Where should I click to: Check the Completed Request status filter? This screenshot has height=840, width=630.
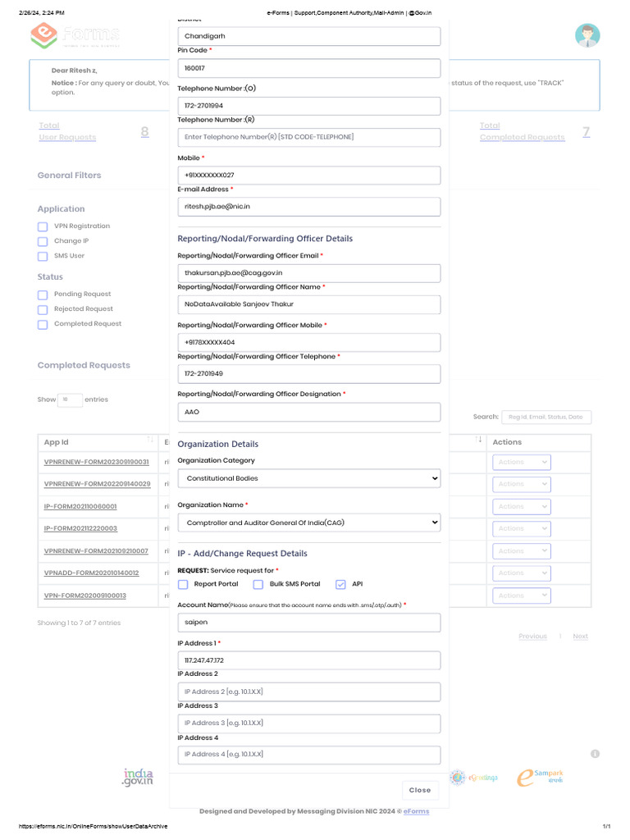coord(43,325)
